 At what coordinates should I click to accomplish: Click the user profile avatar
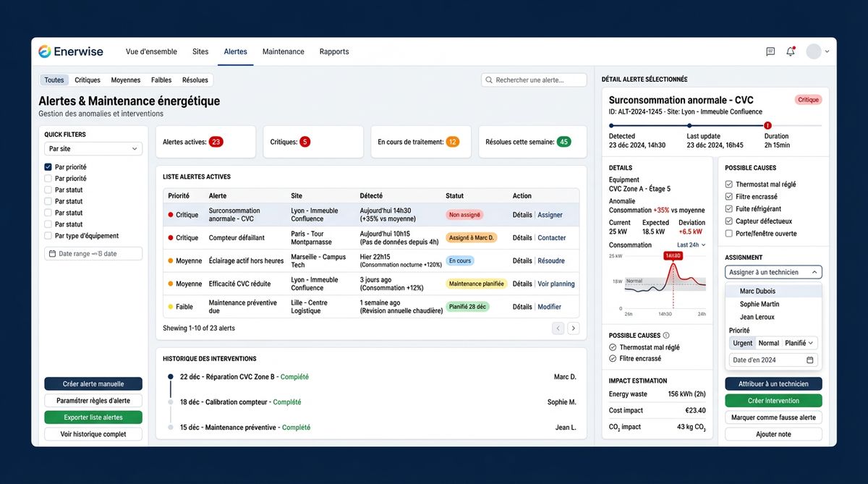pyautogui.click(x=814, y=51)
